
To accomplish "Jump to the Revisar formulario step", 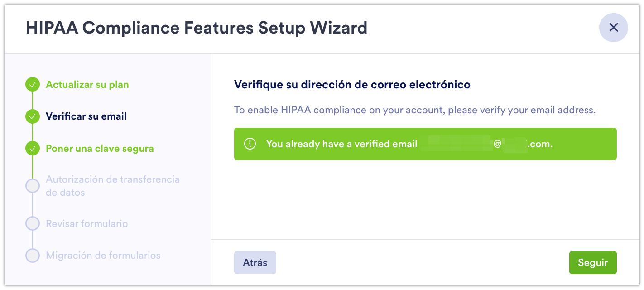I will point(87,224).
